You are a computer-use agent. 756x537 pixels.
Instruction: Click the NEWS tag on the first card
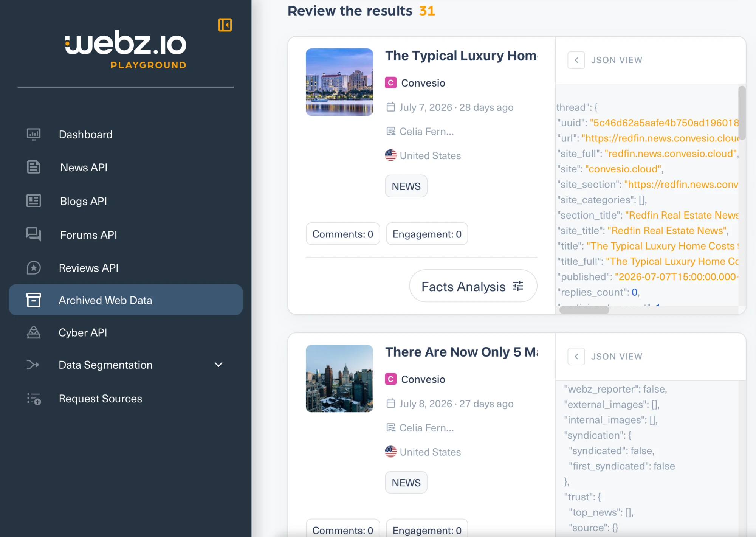[406, 186]
